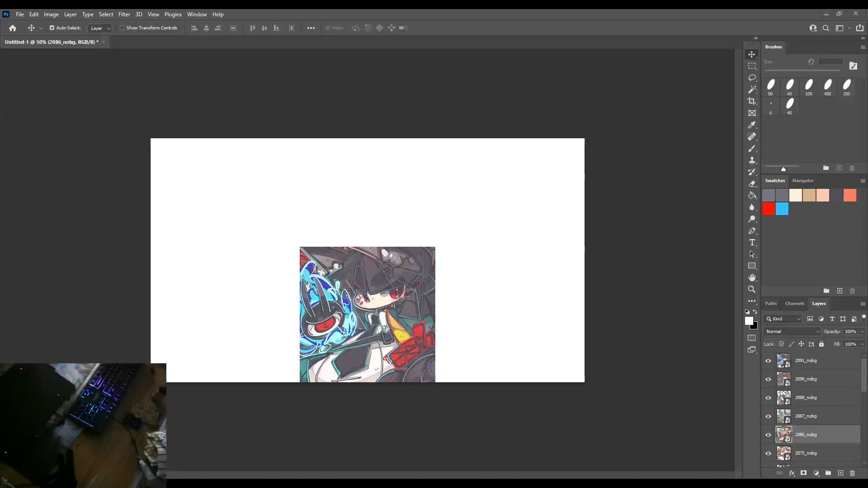The height and width of the screenshot is (488, 868).
Task: Open the Auto-Select Layer dropdown
Action: (100, 28)
